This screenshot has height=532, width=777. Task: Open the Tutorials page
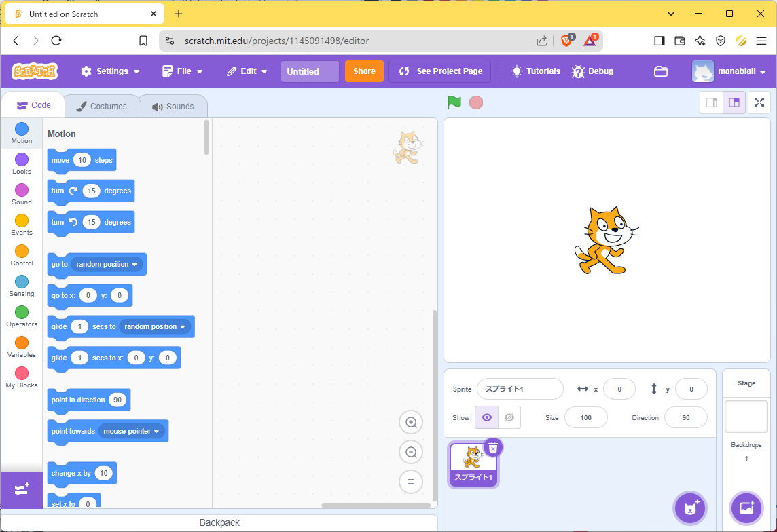tap(535, 71)
